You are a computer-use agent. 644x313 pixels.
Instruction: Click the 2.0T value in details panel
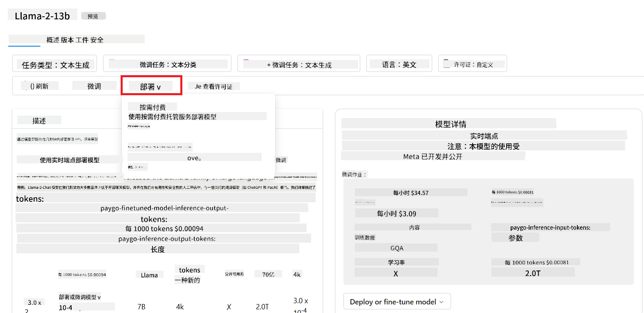click(x=533, y=273)
